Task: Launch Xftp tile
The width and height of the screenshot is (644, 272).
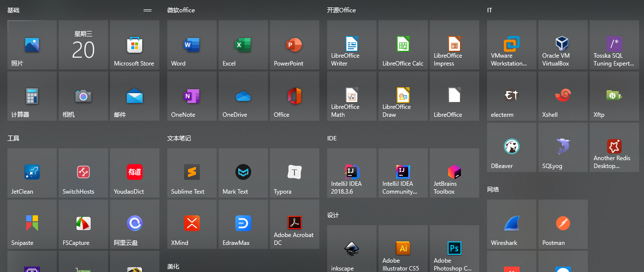Action: tap(614, 96)
